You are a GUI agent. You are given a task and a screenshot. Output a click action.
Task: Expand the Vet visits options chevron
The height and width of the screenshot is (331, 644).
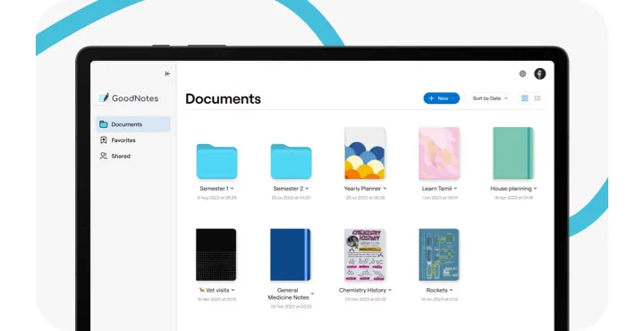233,290
